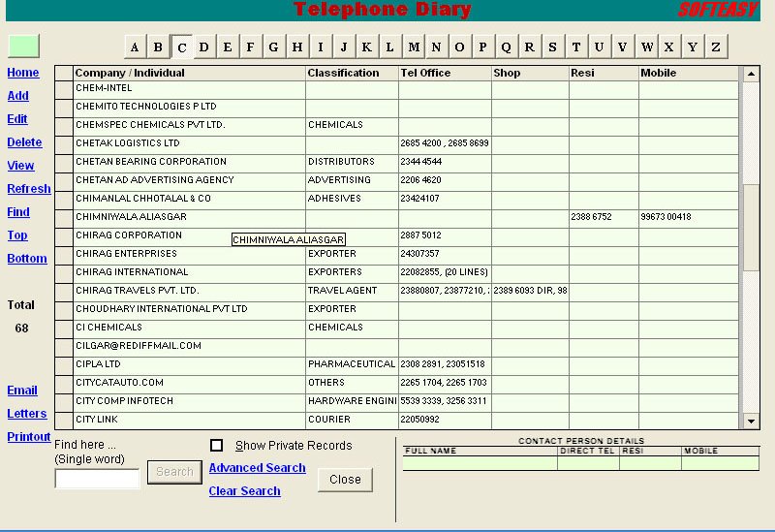Filter contacts by letter S
Image resolution: width=775 pixels, height=532 pixels.
pos(552,47)
